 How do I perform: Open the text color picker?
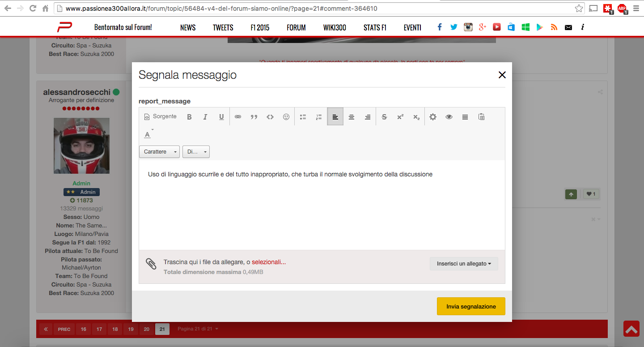(148, 134)
